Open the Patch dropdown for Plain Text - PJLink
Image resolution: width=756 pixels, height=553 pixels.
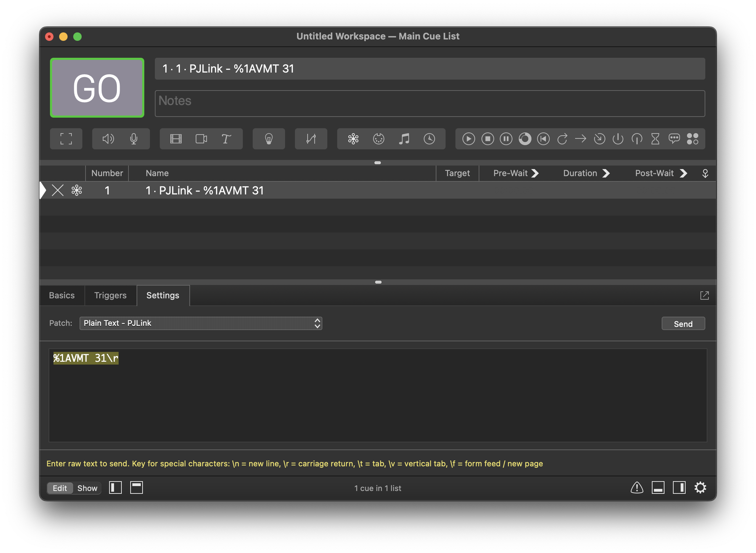201,323
